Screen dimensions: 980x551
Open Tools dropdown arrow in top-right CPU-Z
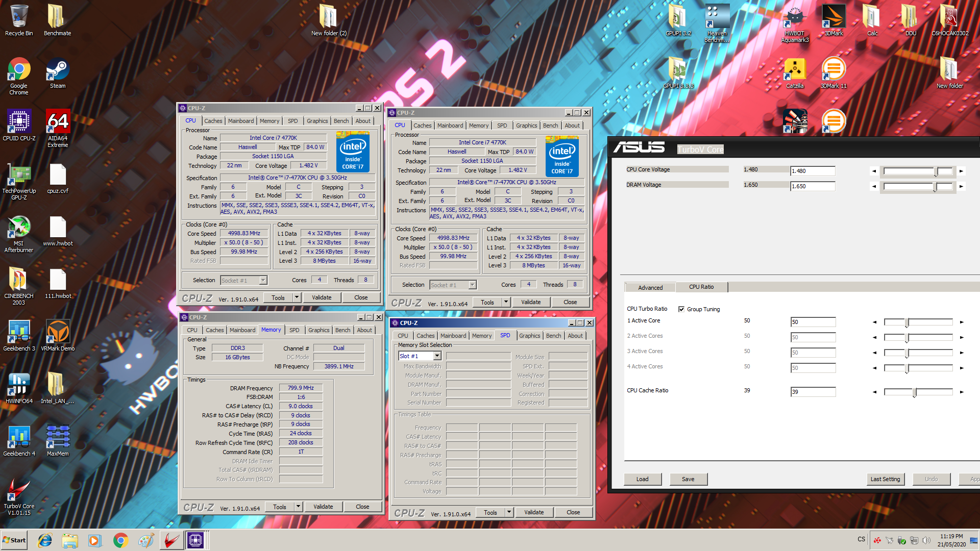click(x=506, y=302)
